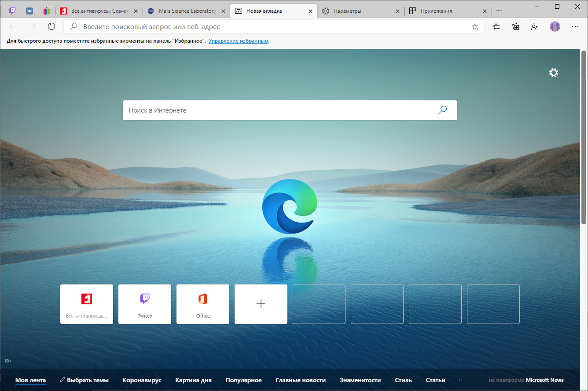
Task: Click the address bar field
Action: point(273,26)
